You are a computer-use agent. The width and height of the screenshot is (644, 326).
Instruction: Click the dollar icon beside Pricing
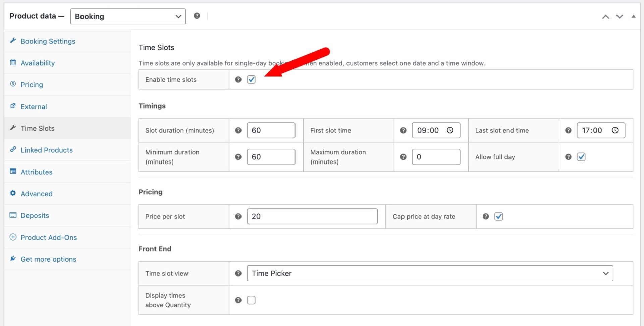click(x=13, y=84)
